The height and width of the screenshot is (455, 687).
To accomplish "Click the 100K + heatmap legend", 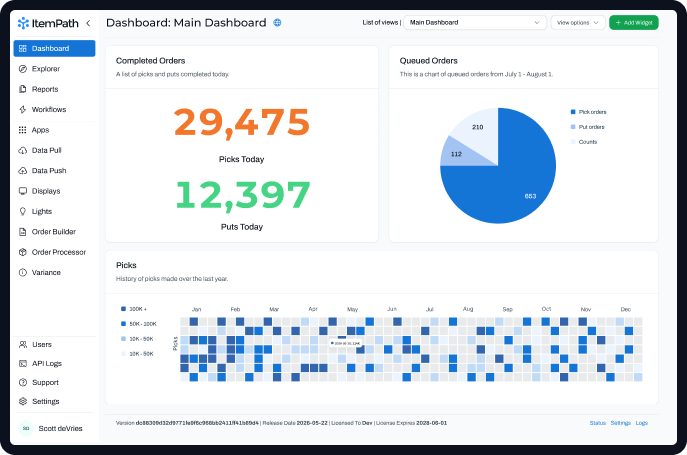I will [x=134, y=309].
